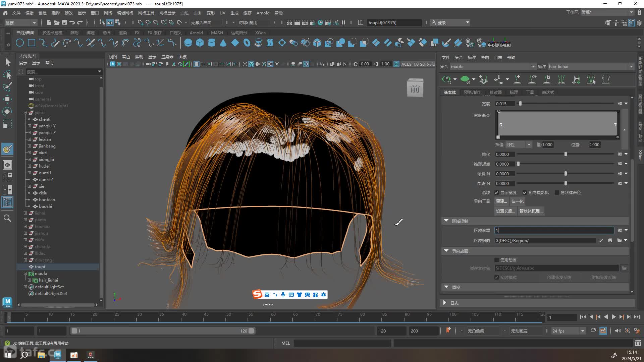Collapse the 区域控制 section

point(446,221)
